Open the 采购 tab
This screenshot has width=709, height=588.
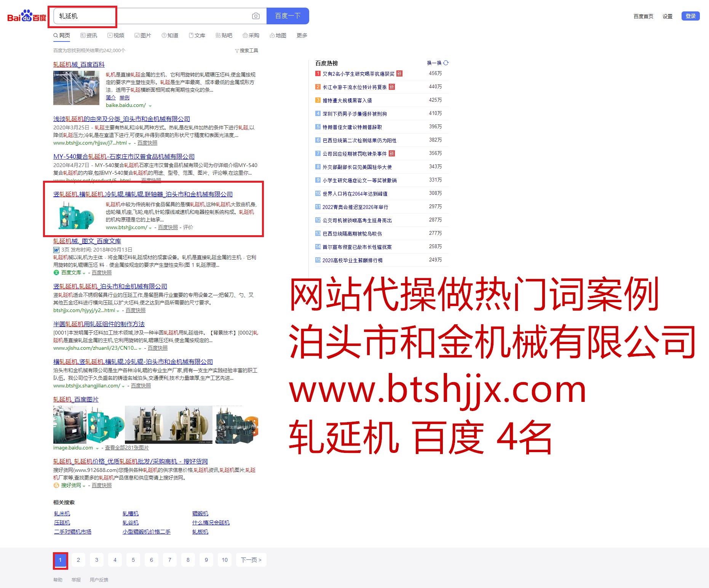[251, 35]
